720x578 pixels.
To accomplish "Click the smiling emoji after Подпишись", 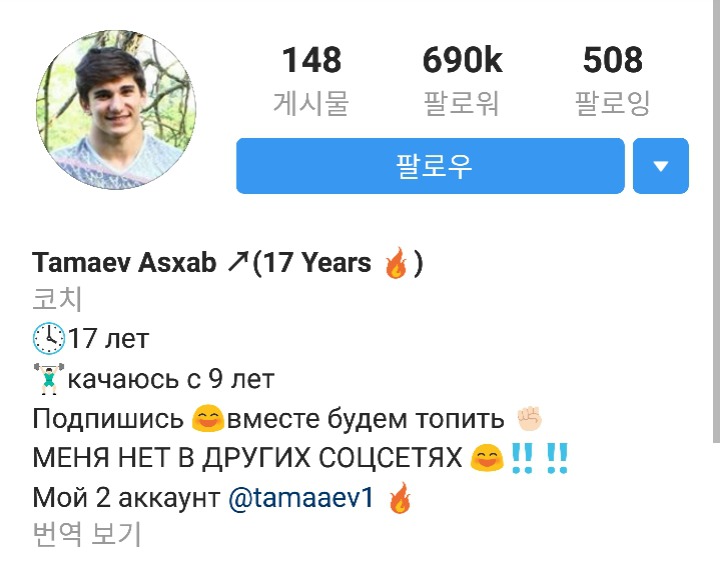I will click(x=208, y=418).
